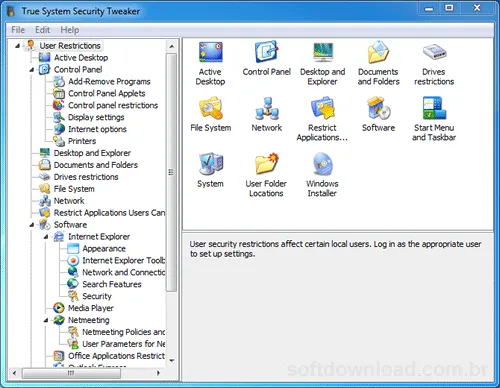Click the Control panel restrictions tree icon

[x=59, y=105]
